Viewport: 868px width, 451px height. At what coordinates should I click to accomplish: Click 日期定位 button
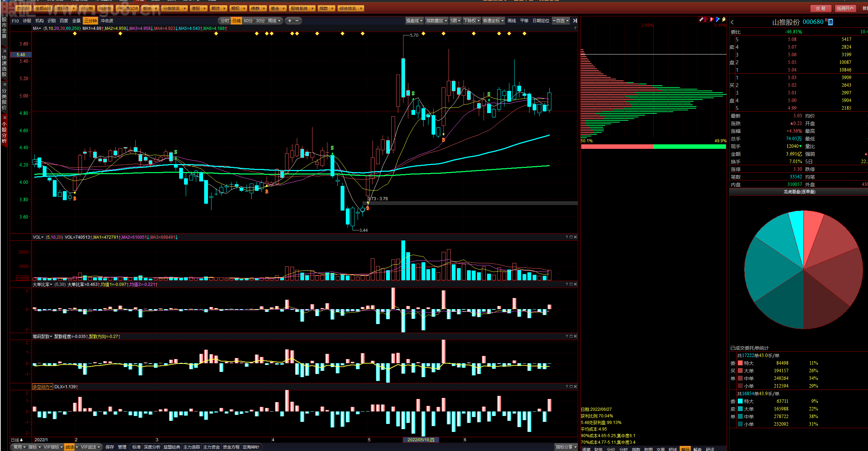click(541, 21)
